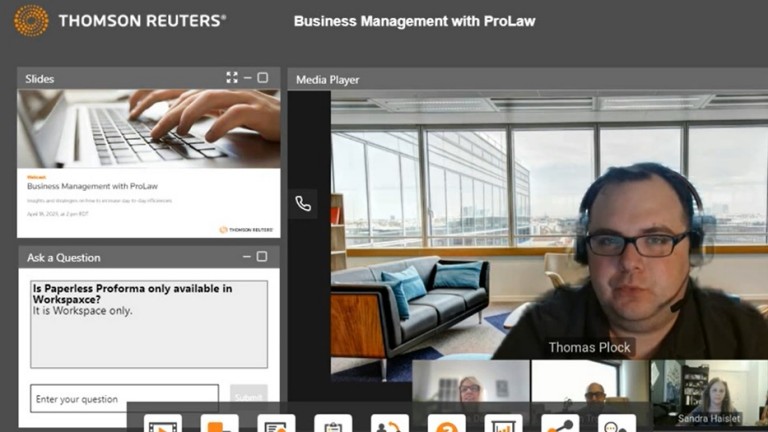Open the speaker bio widget in the dock

click(x=389, y=424)
